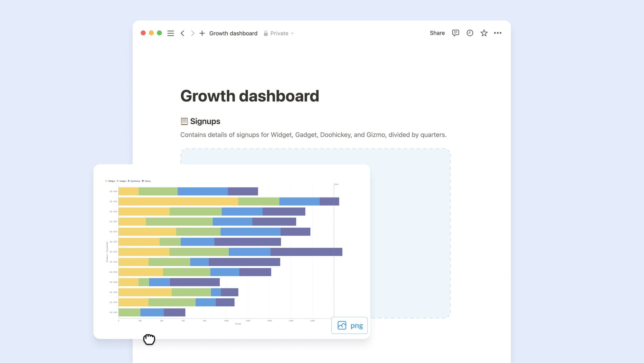
Task: Select the Gadget legend toggle
Action: [122, 181]
